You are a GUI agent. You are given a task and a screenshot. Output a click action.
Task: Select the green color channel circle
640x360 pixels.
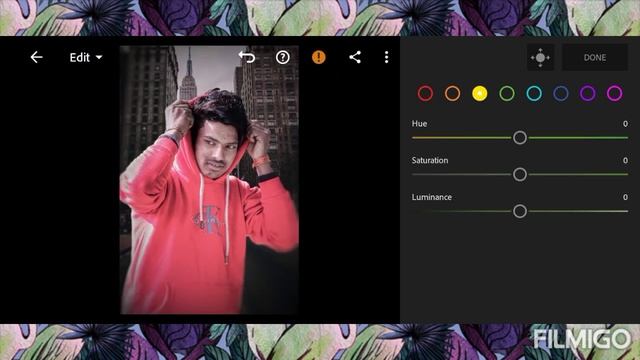[507, 93]
